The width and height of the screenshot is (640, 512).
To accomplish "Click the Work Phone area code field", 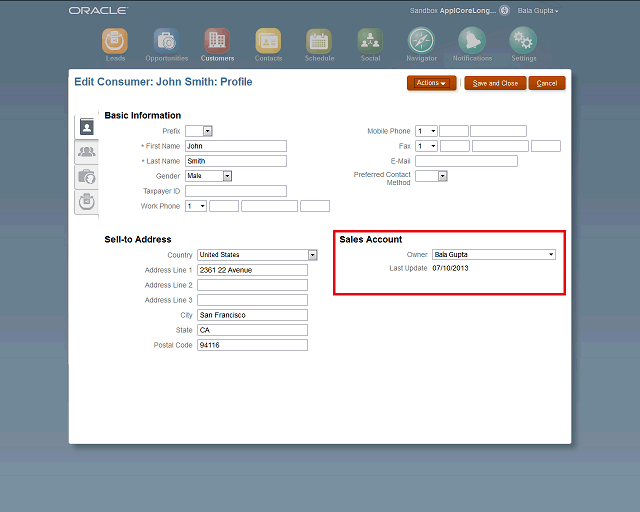I will pos(224,206).
